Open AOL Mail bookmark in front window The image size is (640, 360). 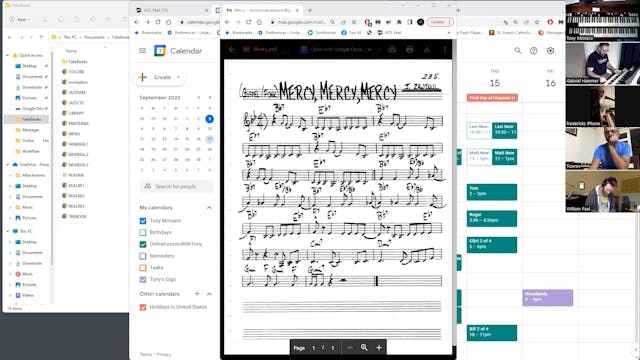click(x=389, y=33)
